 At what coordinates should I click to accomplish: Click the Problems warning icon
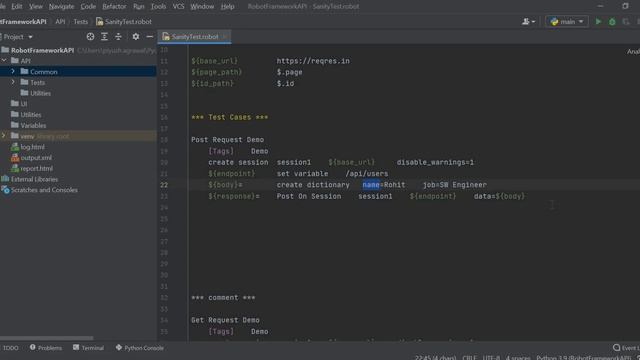pos(33,347)
